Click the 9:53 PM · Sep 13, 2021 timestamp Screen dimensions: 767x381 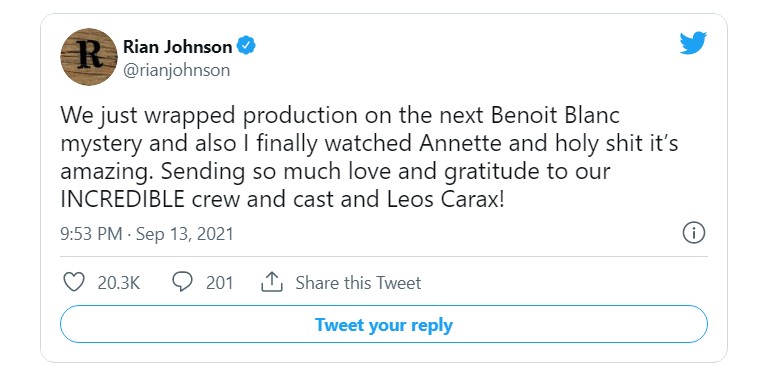click(147, 234)
